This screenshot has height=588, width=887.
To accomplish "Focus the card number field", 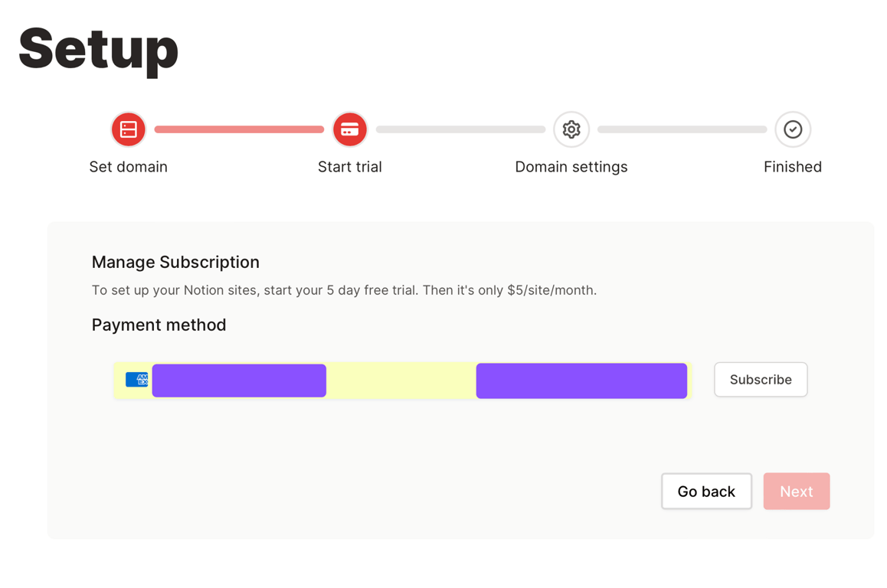I will [x=239, y=381].
